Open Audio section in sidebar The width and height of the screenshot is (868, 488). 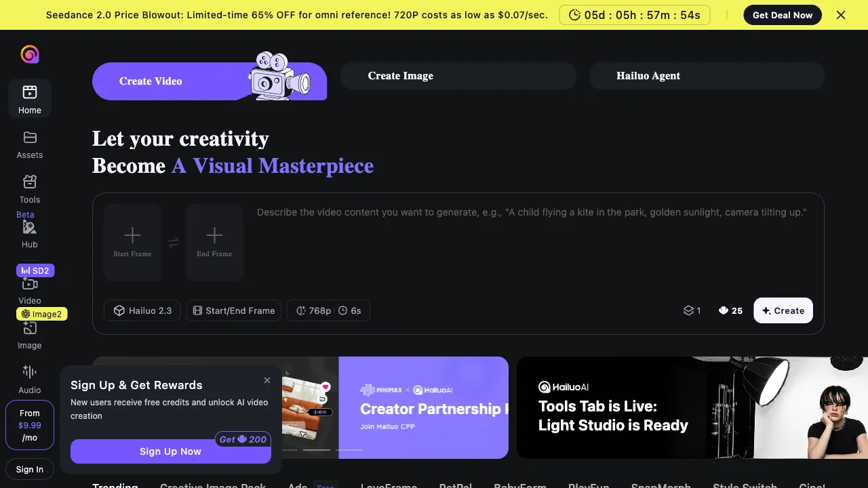tap(30, 380)
